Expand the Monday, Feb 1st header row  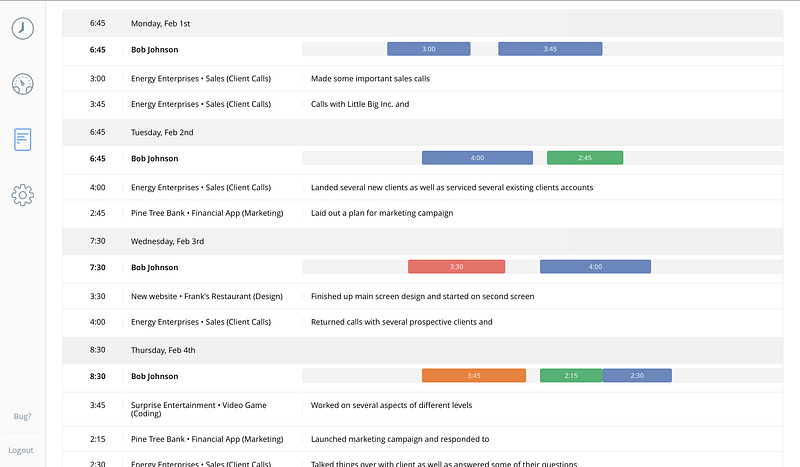pos(422,23)
